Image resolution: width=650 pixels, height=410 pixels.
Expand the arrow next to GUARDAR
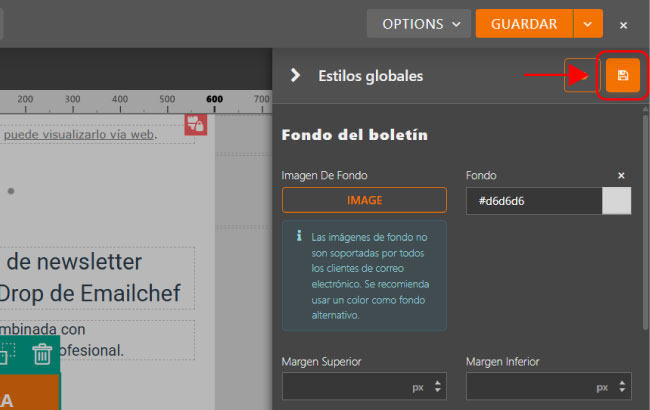pyautogui.click(x=588, y=24)
